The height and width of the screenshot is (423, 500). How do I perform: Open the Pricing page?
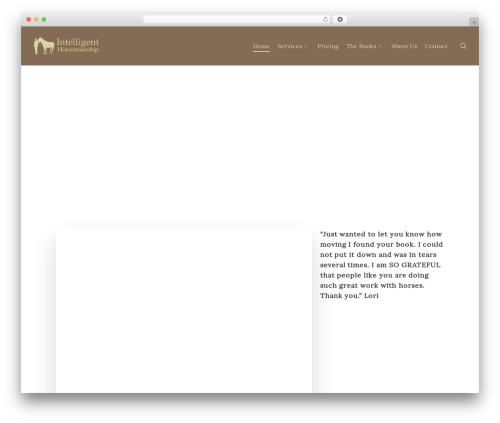pos(328,46)
